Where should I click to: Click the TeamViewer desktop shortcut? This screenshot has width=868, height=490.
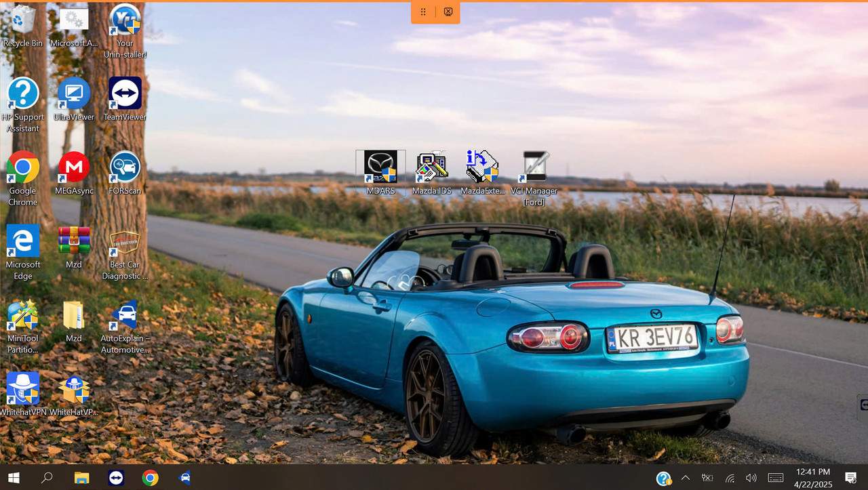125,100
